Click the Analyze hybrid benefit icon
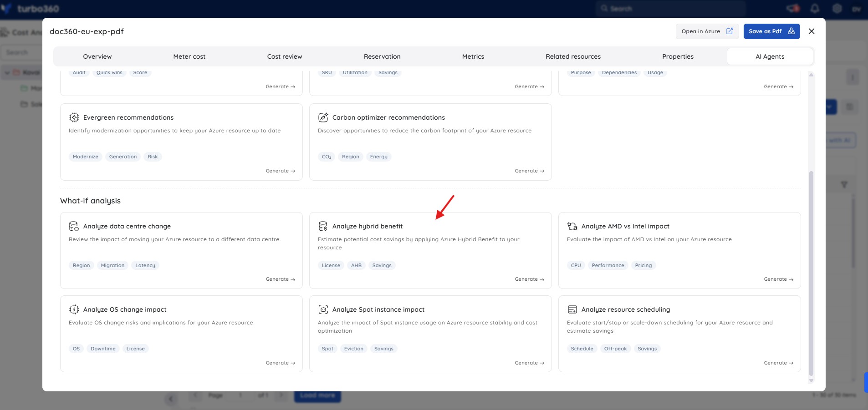The image size is (868, 410). 323,226
